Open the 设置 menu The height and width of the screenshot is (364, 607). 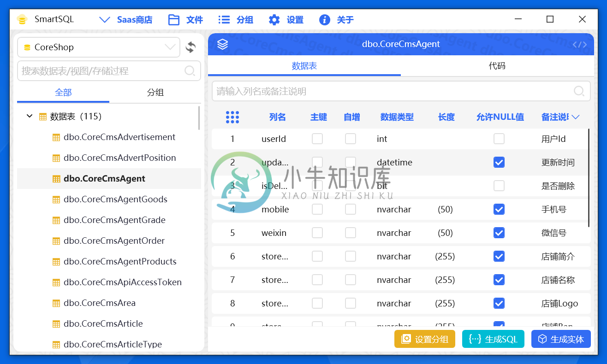coord(286,20)
